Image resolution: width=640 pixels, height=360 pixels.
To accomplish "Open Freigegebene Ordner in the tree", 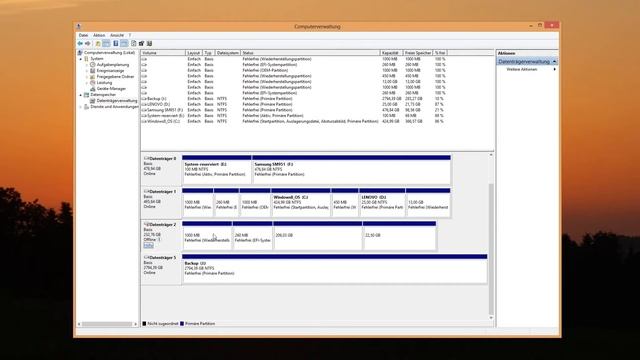I will click(x=115, y=76).
